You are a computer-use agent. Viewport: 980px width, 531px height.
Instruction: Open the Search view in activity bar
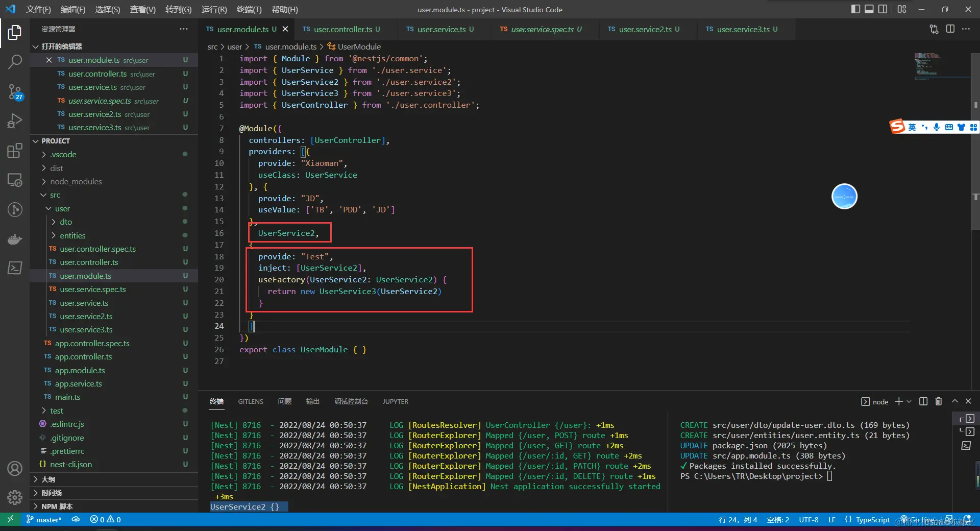[x=15, y=62]
